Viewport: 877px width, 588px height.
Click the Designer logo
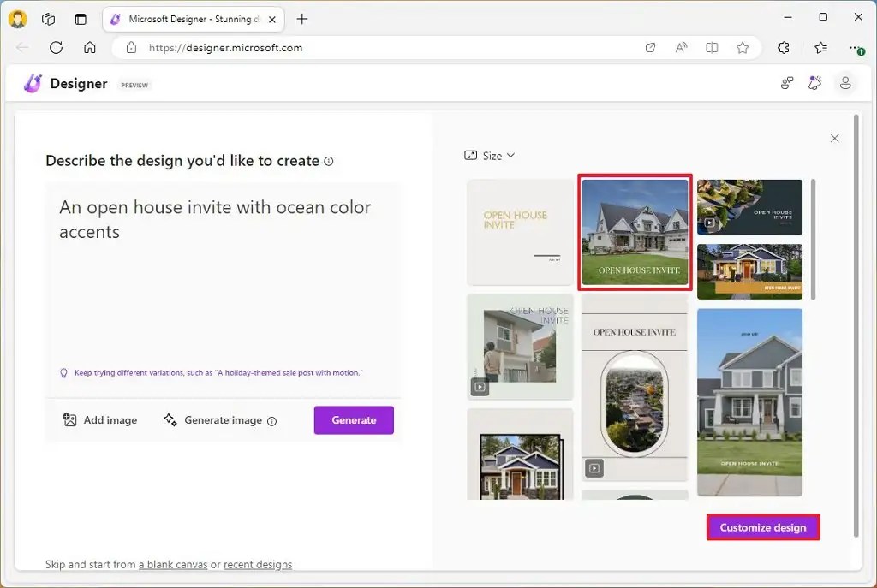tap(33, 83)
